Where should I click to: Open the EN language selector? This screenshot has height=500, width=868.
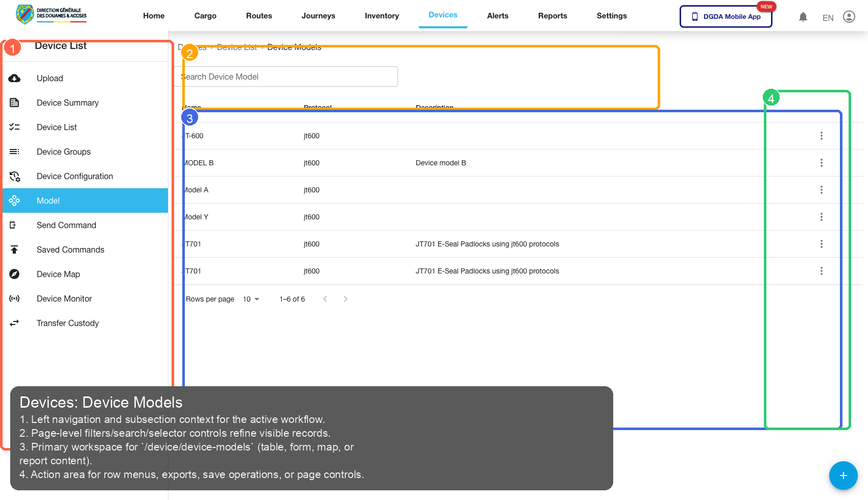[x=828, y=18]
